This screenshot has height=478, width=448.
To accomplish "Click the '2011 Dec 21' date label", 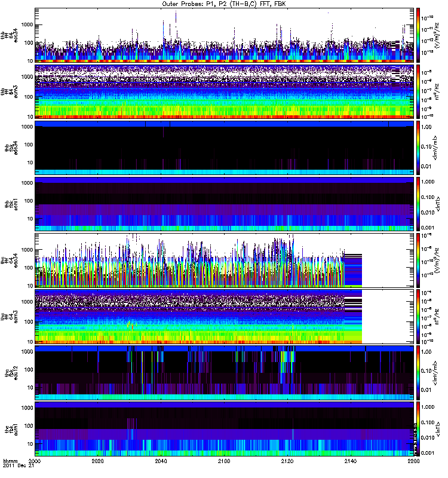I will [x=16, y=468].
